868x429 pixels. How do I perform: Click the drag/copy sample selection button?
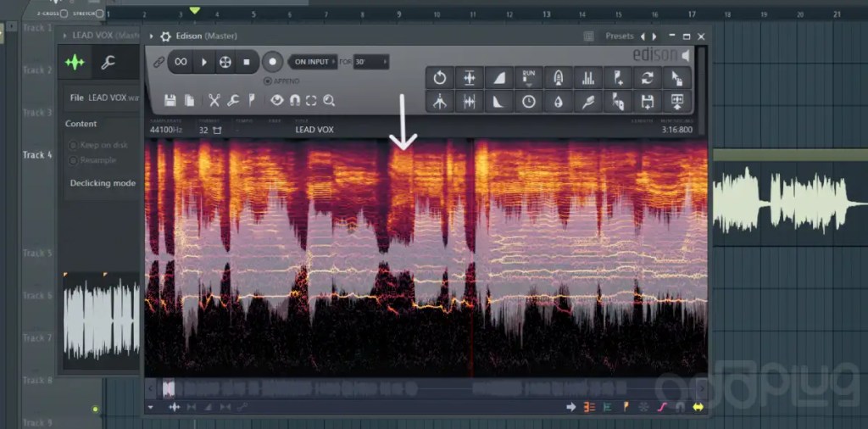coord(677,78)
